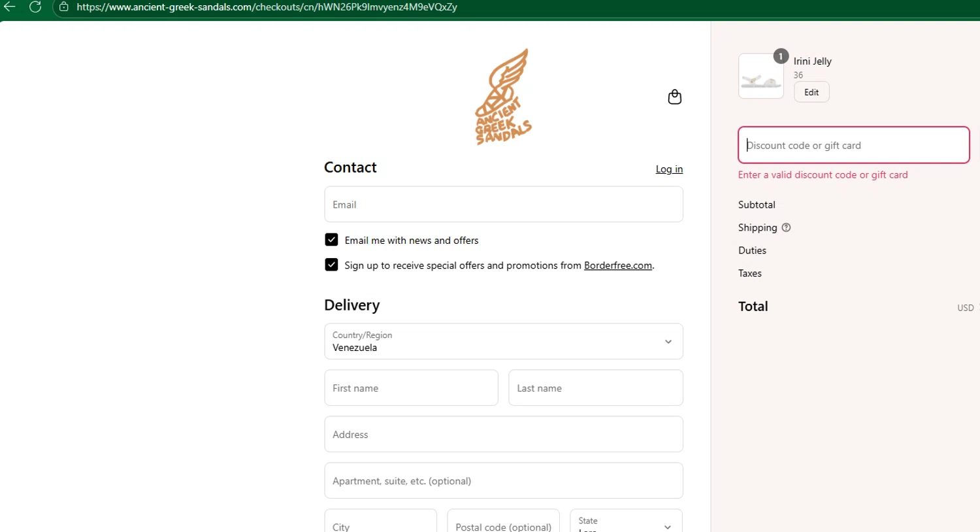Click the Edit button under Irini Jelly
The width and height of the screenshot is (980, 532).
tap(811, 92)
